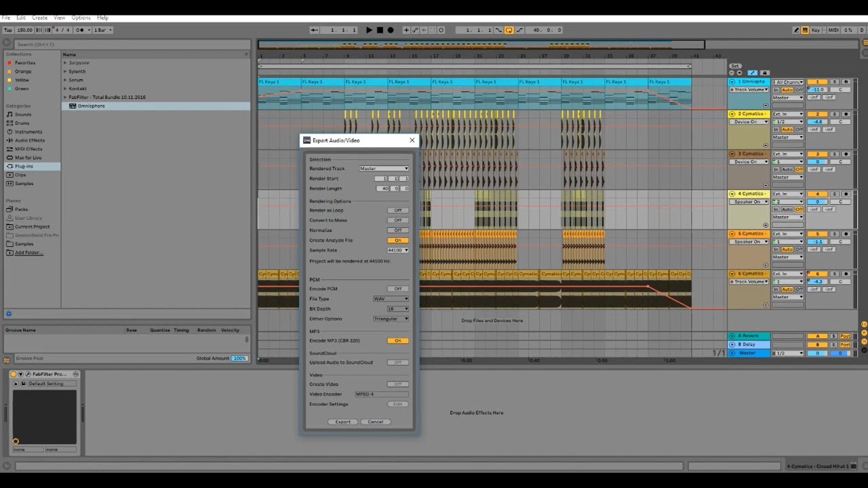Select the Audio Effects category
This screenshot has height=488, width=868.
30,140
